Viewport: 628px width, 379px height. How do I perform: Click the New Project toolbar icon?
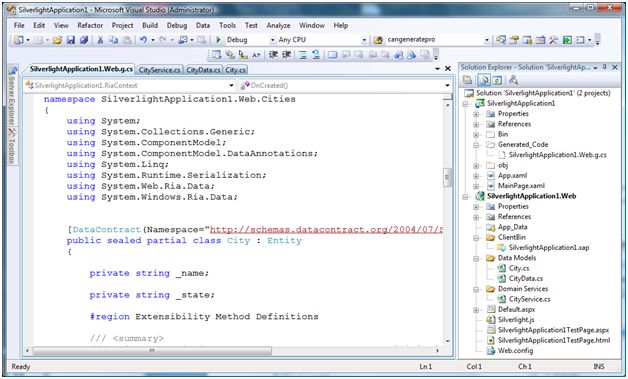[x=18, y=40]
